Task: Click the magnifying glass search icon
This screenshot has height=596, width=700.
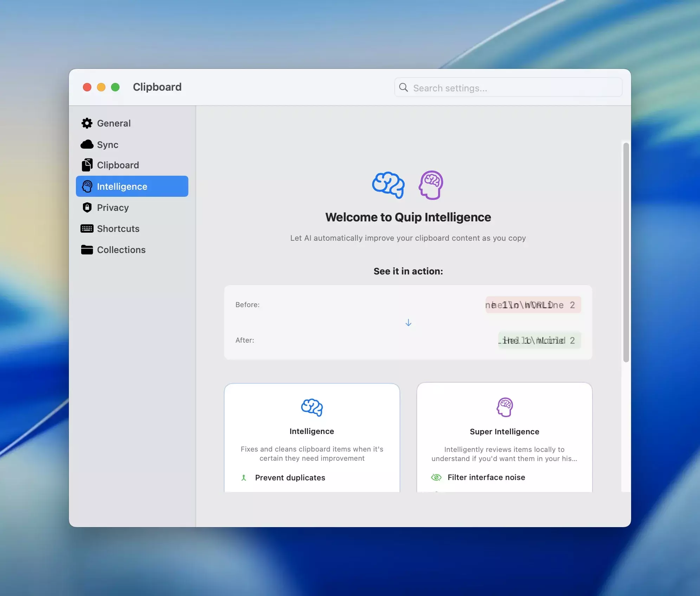Action: click(x=403, y=88)
